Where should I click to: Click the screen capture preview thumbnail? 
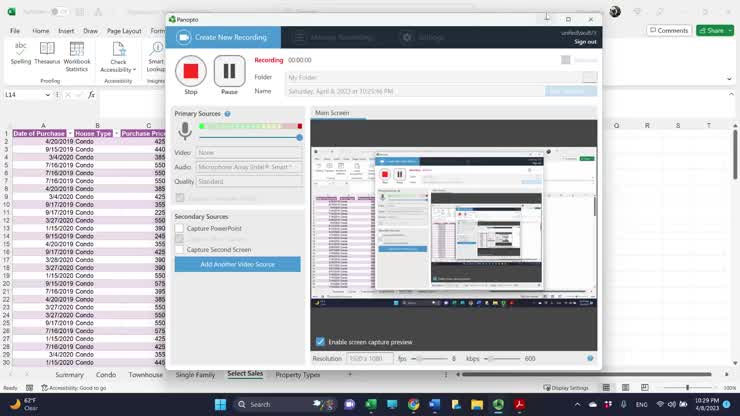click(x=454, y=228)
